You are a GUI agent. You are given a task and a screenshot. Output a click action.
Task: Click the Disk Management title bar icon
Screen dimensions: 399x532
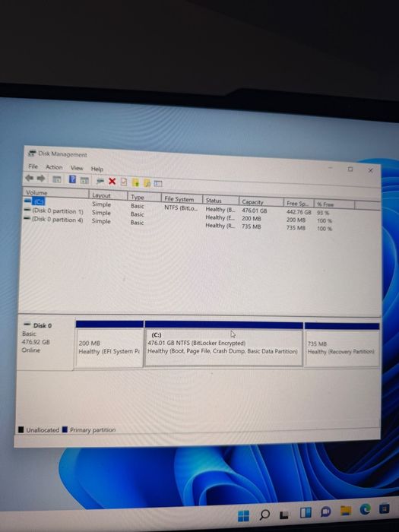click(32, 154)
